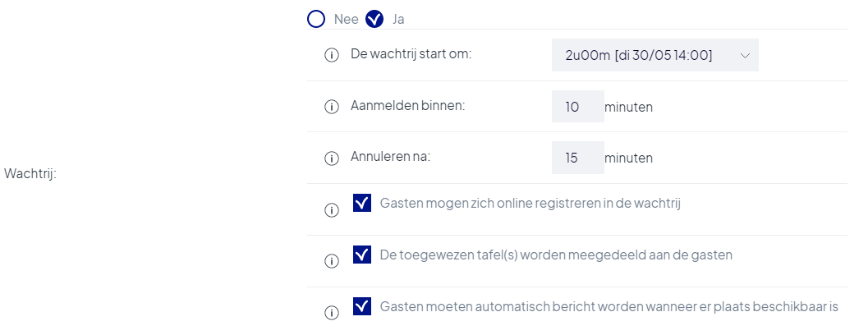Click the 'Aanmelden binnen' minutes field
Viewport: 868px width, 335px height.
tap(578, 106)
